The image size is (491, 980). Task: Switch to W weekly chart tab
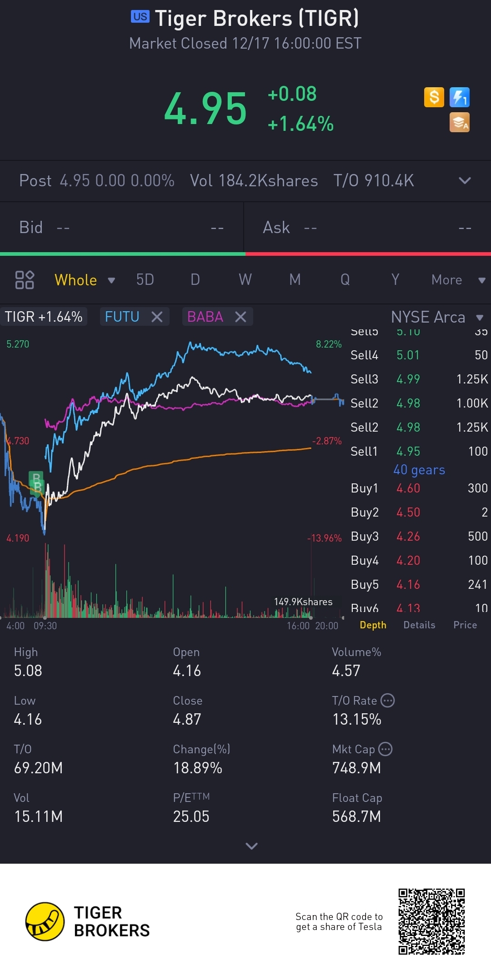click(x=245, y=280)
